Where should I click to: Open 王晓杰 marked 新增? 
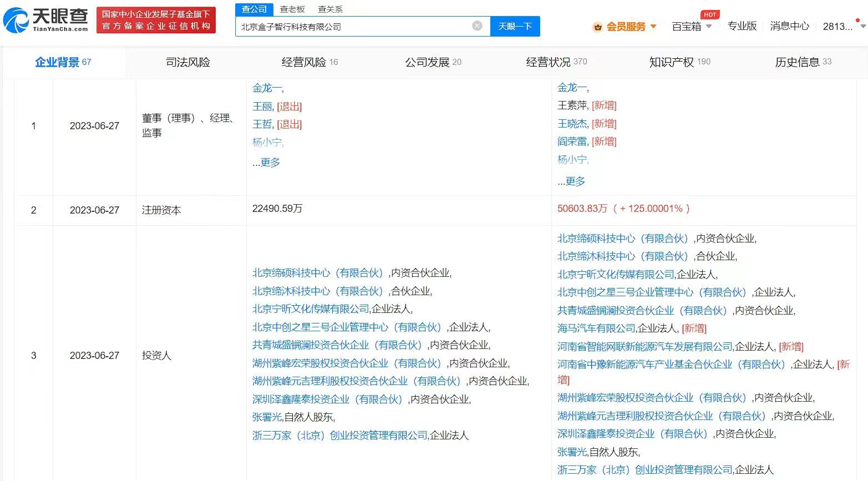coord(572,123)
